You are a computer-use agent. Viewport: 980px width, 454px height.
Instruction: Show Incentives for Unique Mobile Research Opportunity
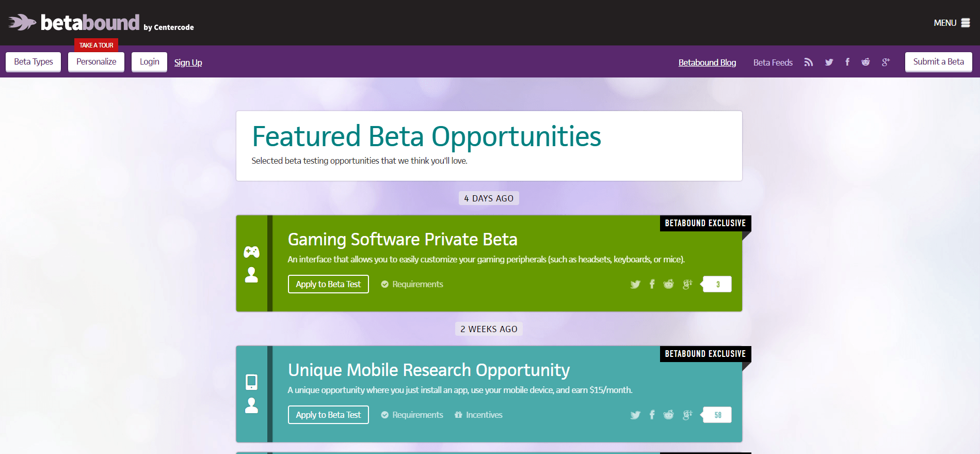pyautogui.click(x=478, y=415)
